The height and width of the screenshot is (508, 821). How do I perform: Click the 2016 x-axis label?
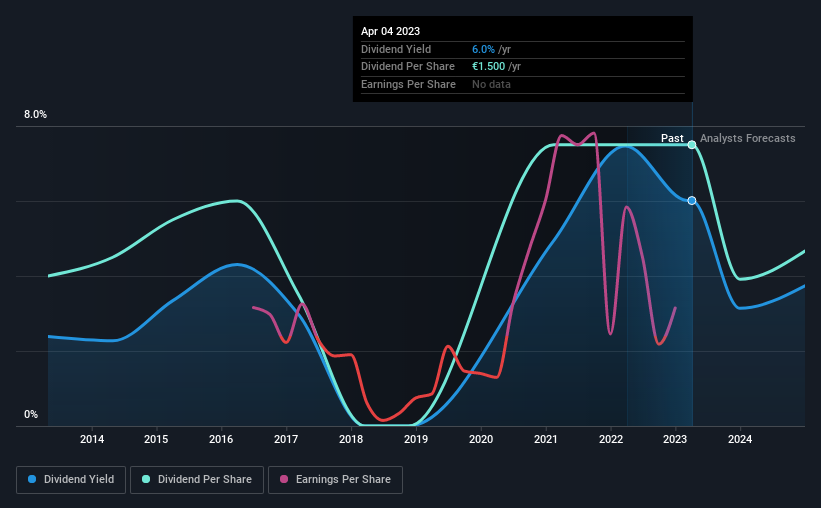[x=221, y=439]
